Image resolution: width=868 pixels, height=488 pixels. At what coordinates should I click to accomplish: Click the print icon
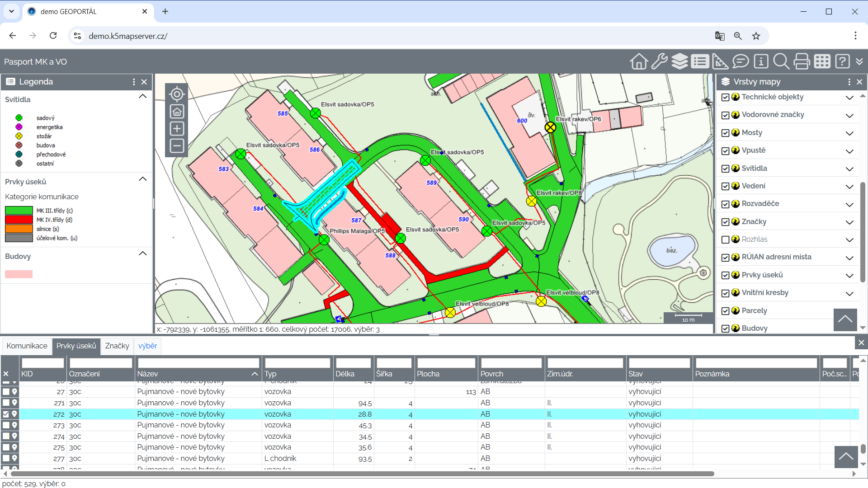coord(802,61)
